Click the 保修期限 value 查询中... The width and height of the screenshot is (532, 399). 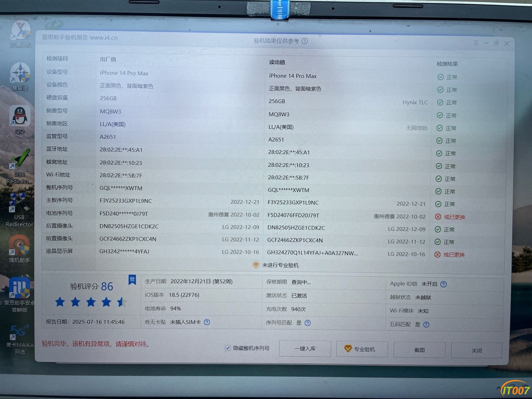click(x=301, y=282)
